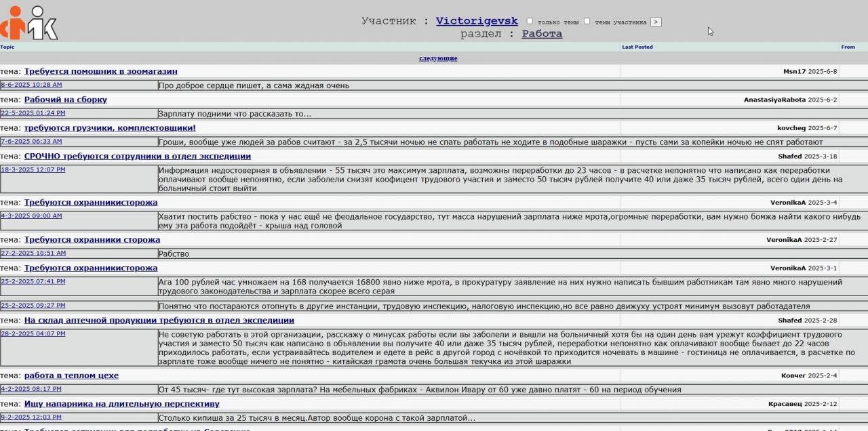Open the Victorigevsk user profile link
Screen dimensions: 868x431
coord(477,21)
